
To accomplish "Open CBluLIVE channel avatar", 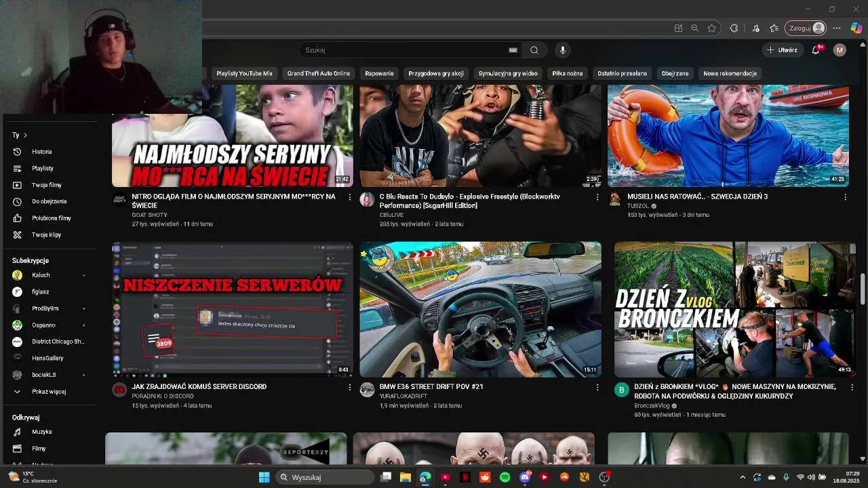I will (367, 199).
